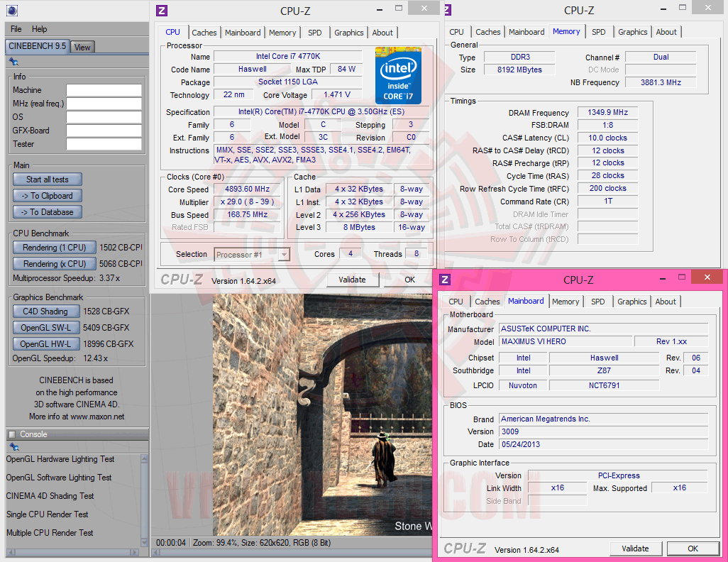
Task: Click Start all tests button
Action: point(48,180)
